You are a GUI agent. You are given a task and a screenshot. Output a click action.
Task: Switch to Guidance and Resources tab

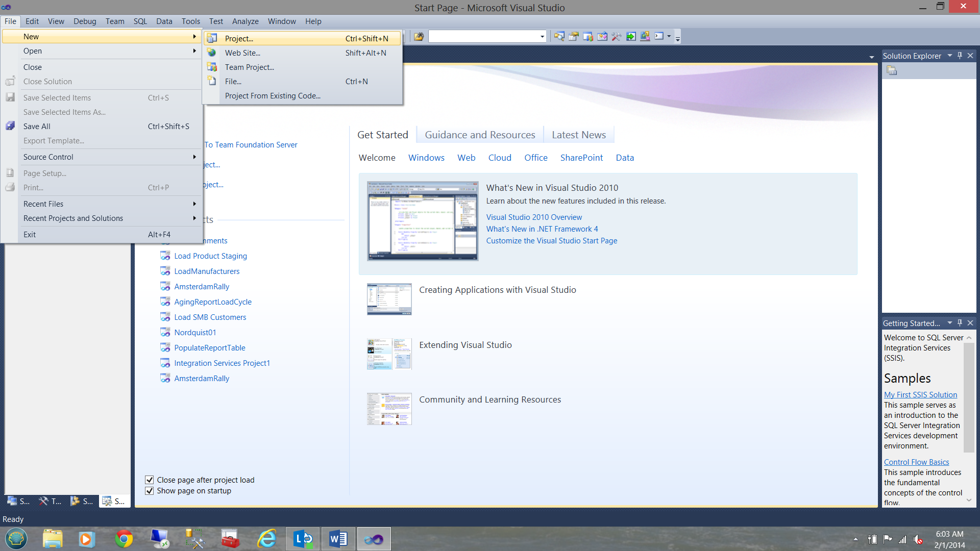coord(480,135)
